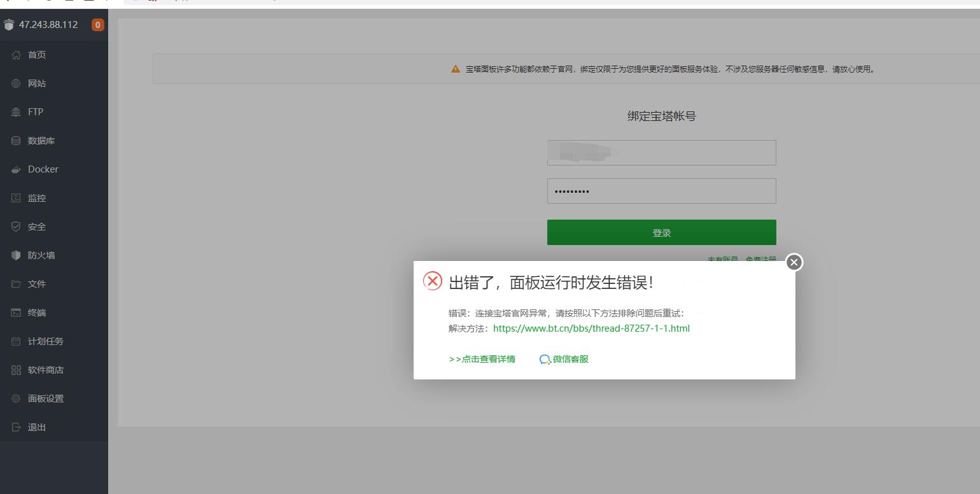Screen dimensions: 980x494
Task: Select the 终端 menu label
Action: coord(37,313)
